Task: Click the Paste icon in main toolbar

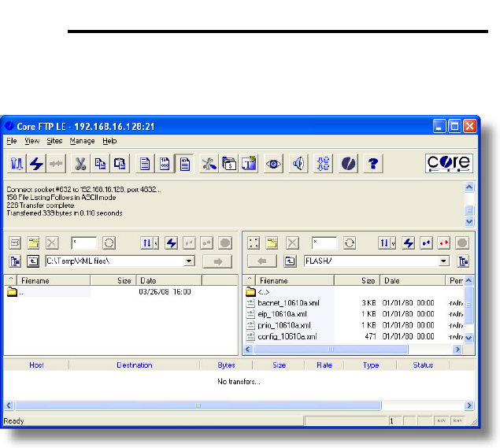Action: [x=120, y=164]
